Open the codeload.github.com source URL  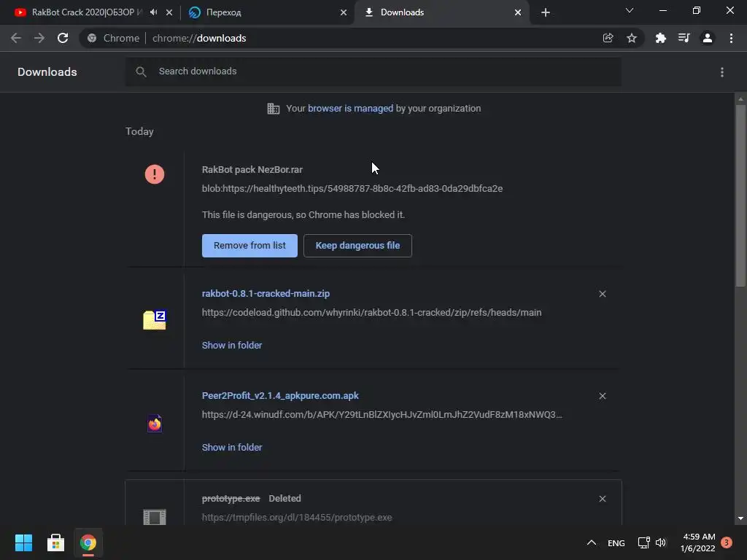click(371, 313)
